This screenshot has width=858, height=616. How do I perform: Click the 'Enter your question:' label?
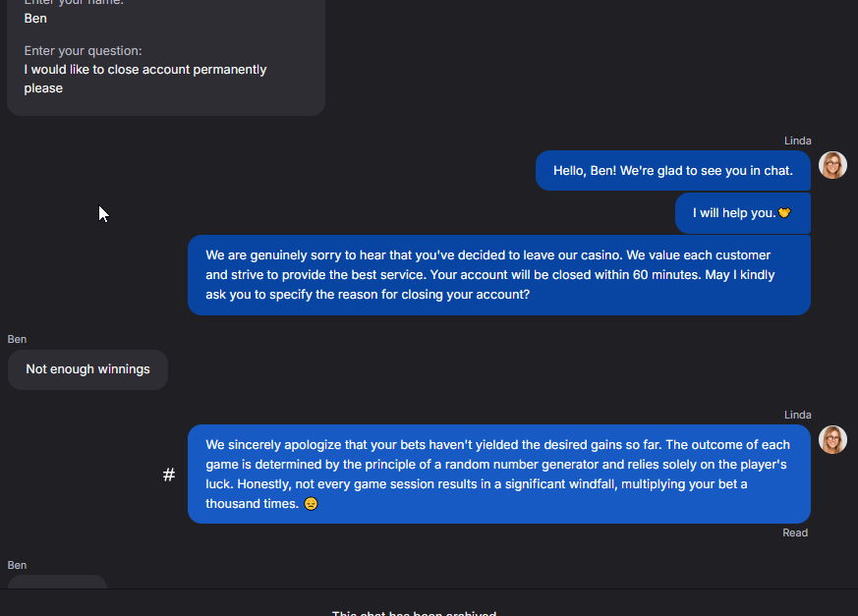pos(83,50)
